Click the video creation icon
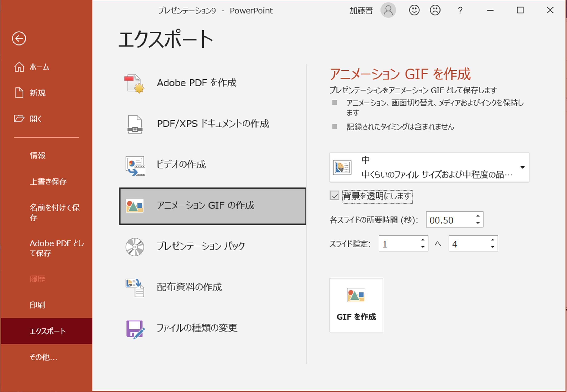 click(x=135, y=165)
